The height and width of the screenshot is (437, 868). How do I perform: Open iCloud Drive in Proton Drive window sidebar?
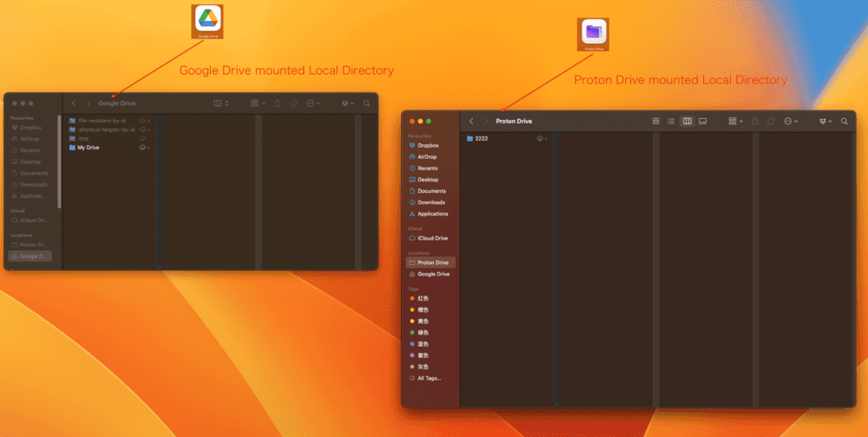tap(432, 238)
